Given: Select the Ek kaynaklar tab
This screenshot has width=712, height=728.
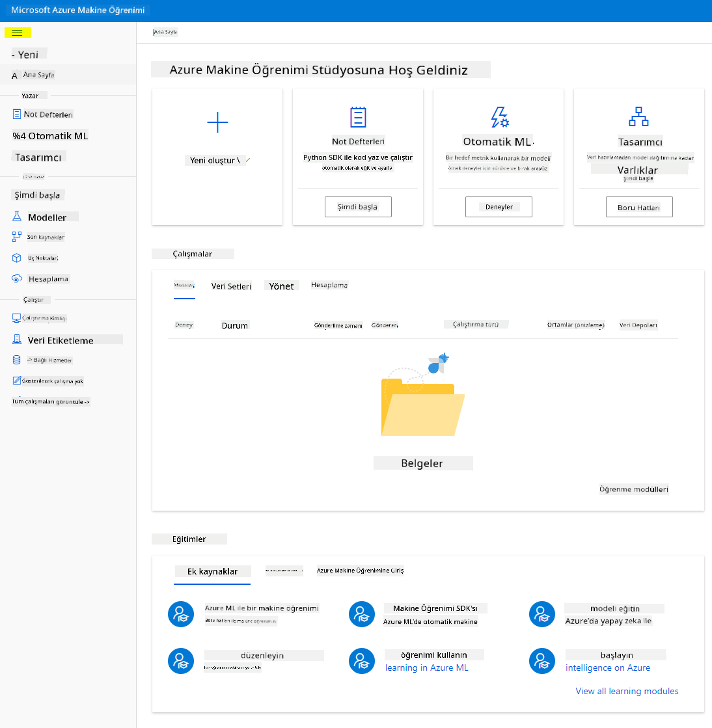Looking at the screenshot, I should (212, 572).
